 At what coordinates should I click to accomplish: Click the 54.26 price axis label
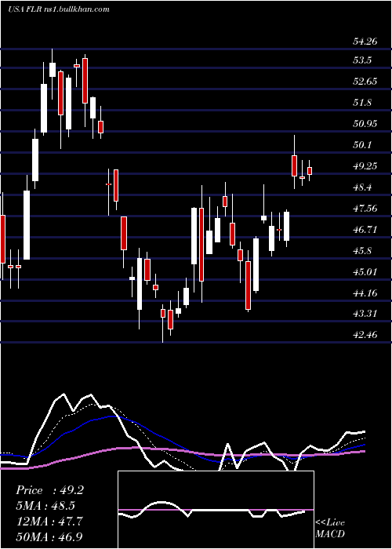365,42
